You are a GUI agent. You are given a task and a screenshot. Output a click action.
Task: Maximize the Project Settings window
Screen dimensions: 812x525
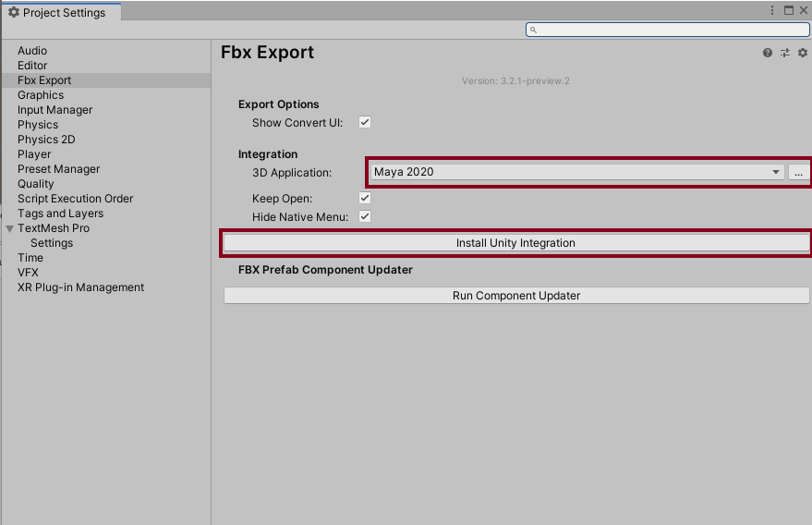788,10
